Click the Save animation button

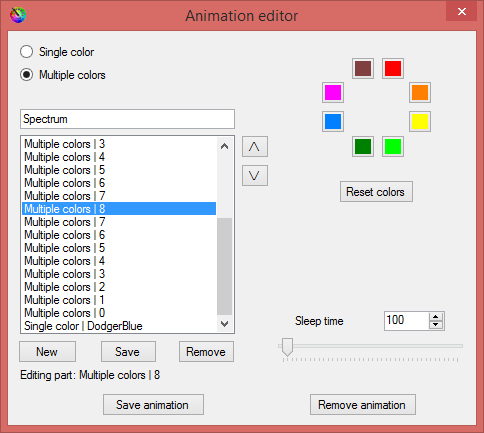click(x=153, y=405)
